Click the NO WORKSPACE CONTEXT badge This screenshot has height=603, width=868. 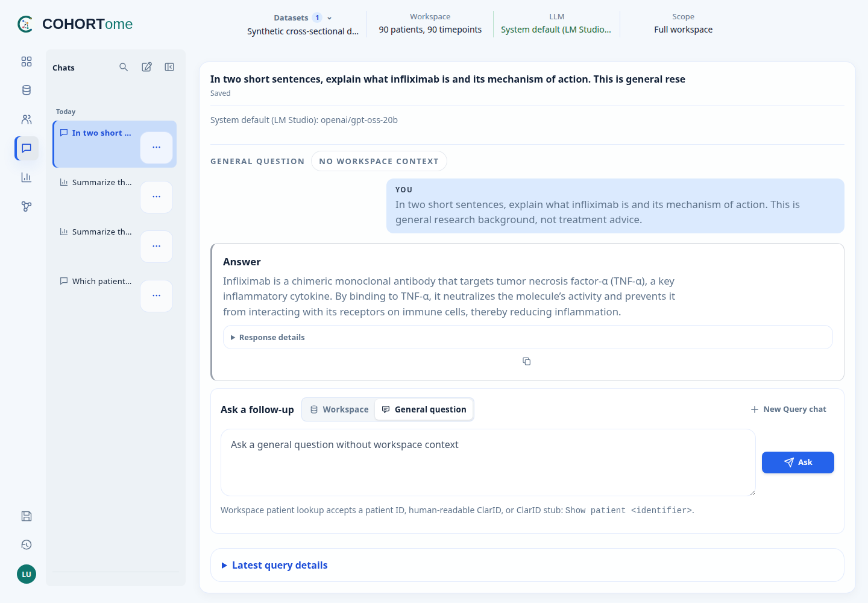point(379,161)
